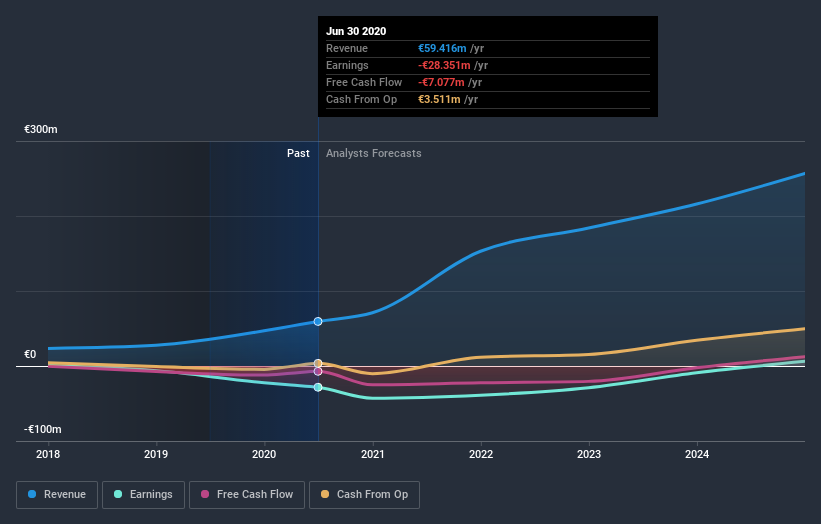The width and height of the screenshot is (821, 524).
Task: Click the €0 y-axis label
Action: pyautogui.click(x=30, y=354)
